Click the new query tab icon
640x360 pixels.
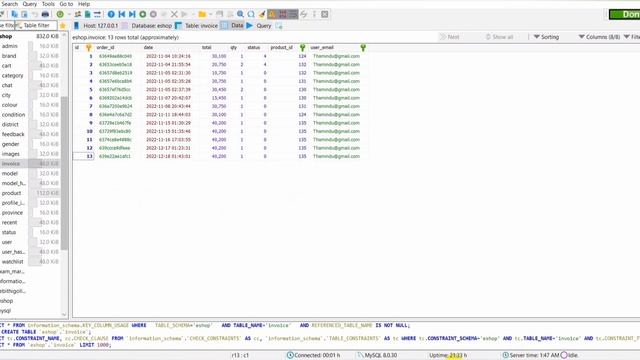279,26
